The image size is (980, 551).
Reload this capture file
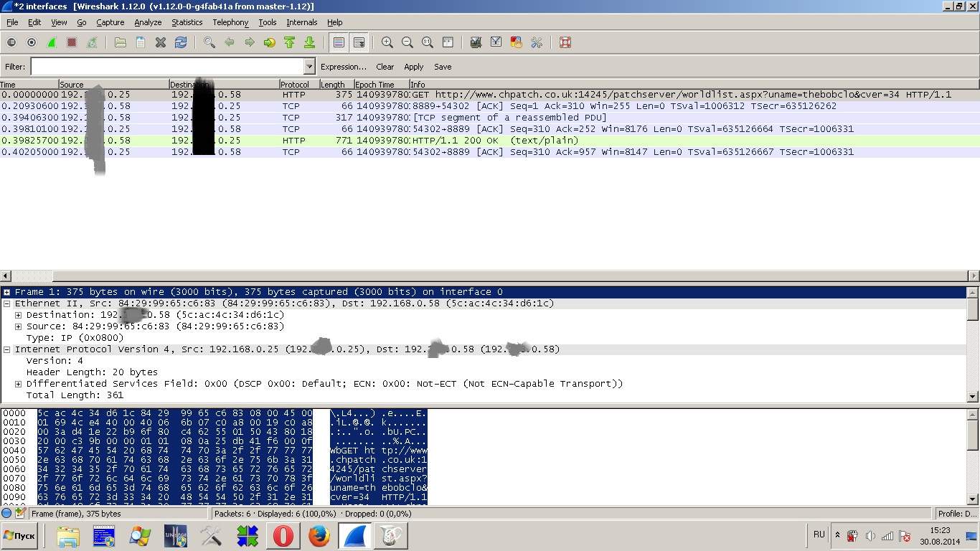(x=181, y=43)
